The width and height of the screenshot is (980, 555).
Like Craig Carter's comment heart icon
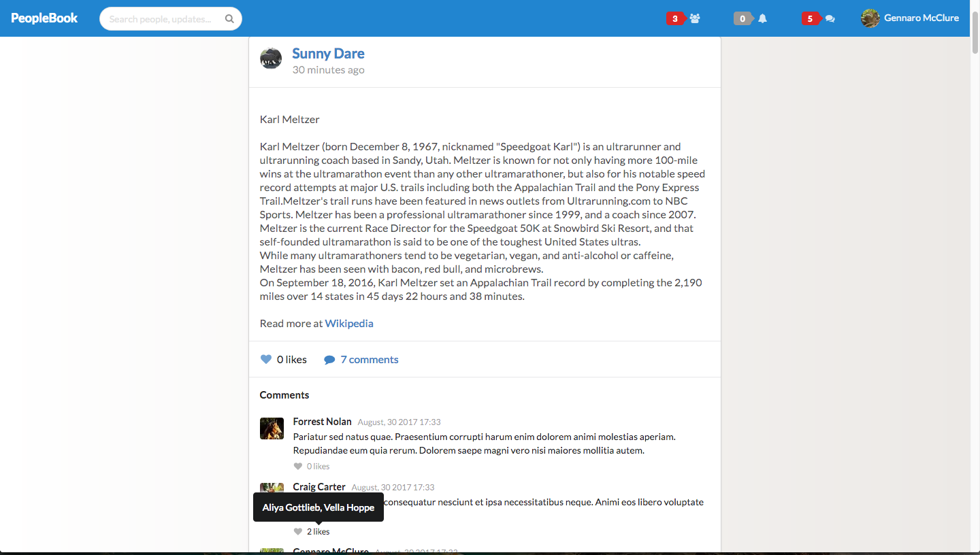[298, 532]
